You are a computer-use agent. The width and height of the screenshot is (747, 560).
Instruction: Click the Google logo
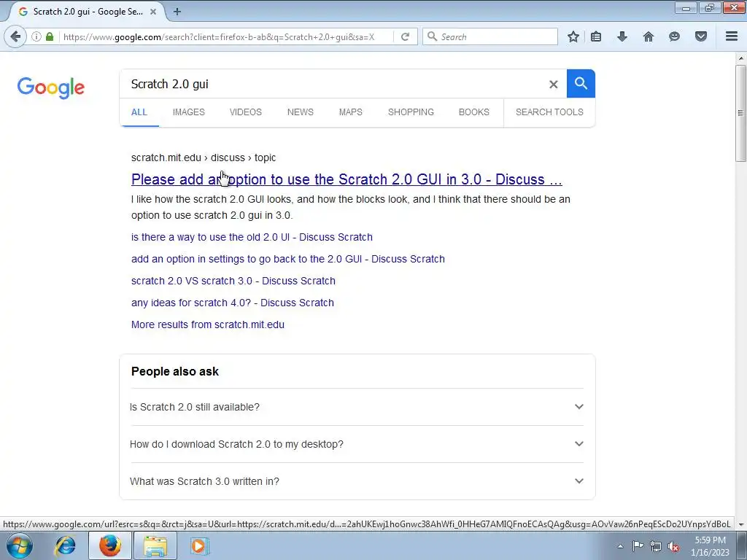click(x=51, y=87)
